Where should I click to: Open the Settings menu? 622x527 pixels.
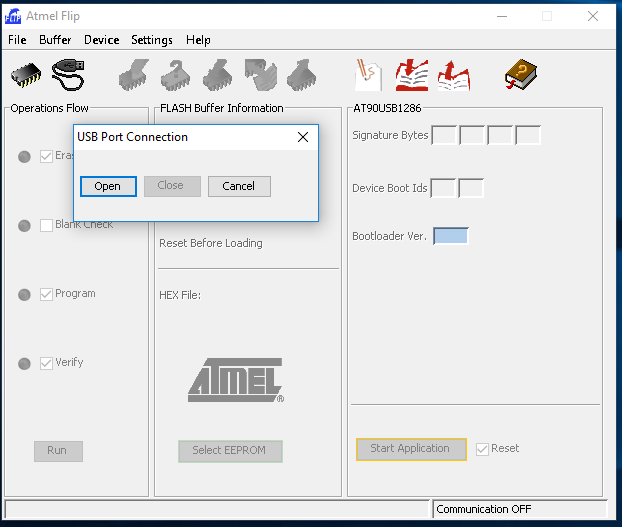click(152, 40)
